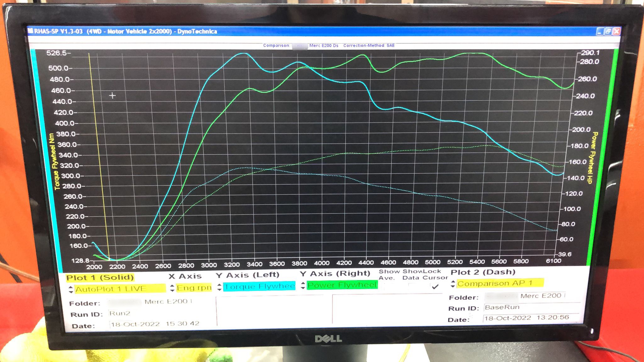
Task: Click the RHAS-SP application icon in title bar
Action: (31, 31)
